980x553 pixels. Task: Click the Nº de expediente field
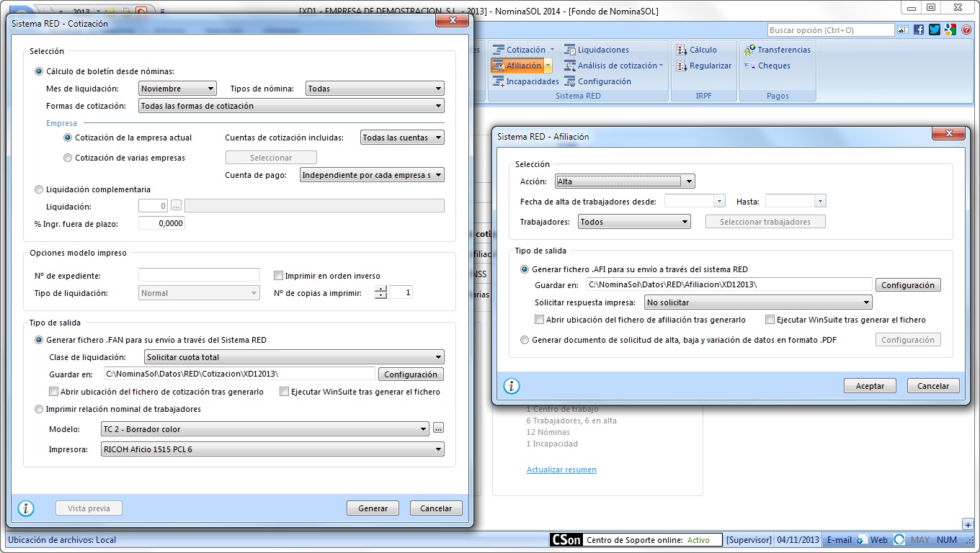click(199, 275)
